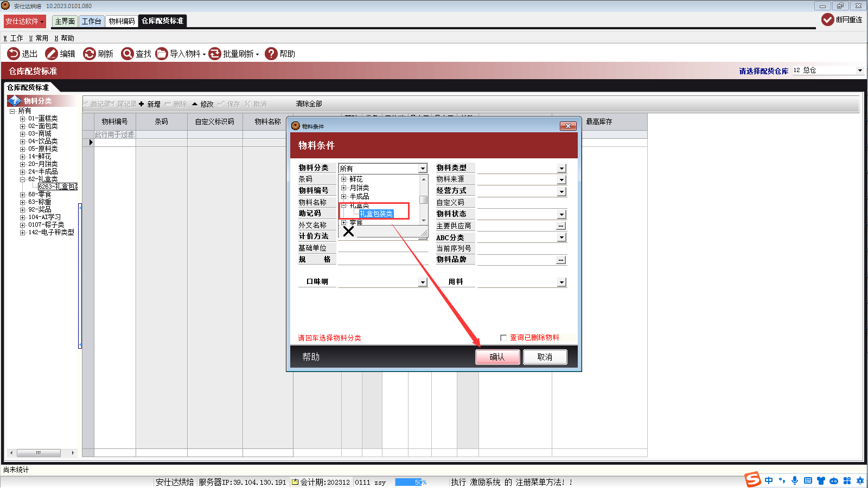Open the 口味啊 dropdown

[423, 282]
